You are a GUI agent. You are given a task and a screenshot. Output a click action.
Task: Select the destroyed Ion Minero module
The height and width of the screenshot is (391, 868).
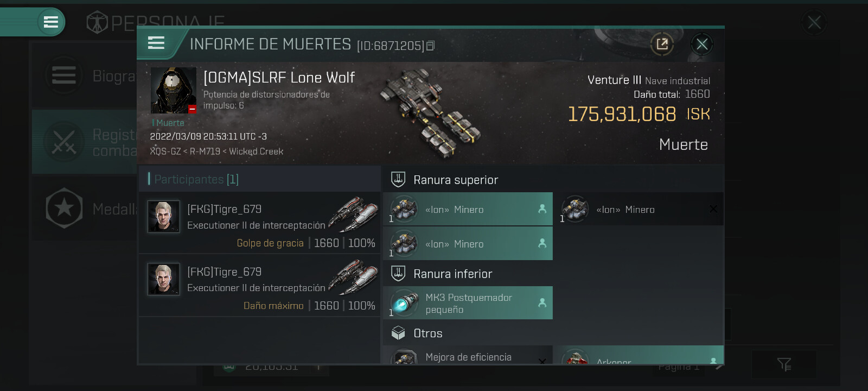click(x=639, y=209)
